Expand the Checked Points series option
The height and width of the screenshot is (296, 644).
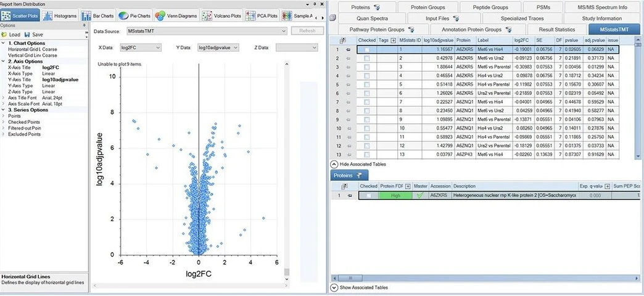(x=3, y=122)
